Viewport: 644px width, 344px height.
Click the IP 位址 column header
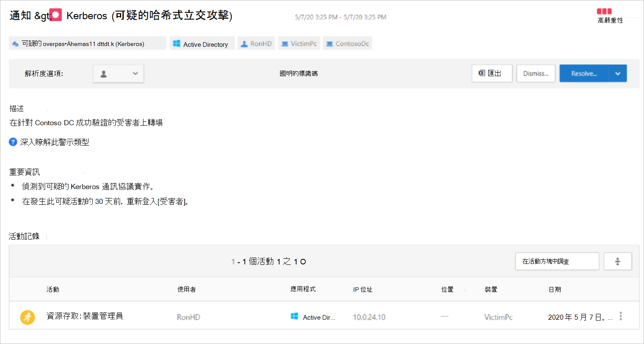pos(363,290)
